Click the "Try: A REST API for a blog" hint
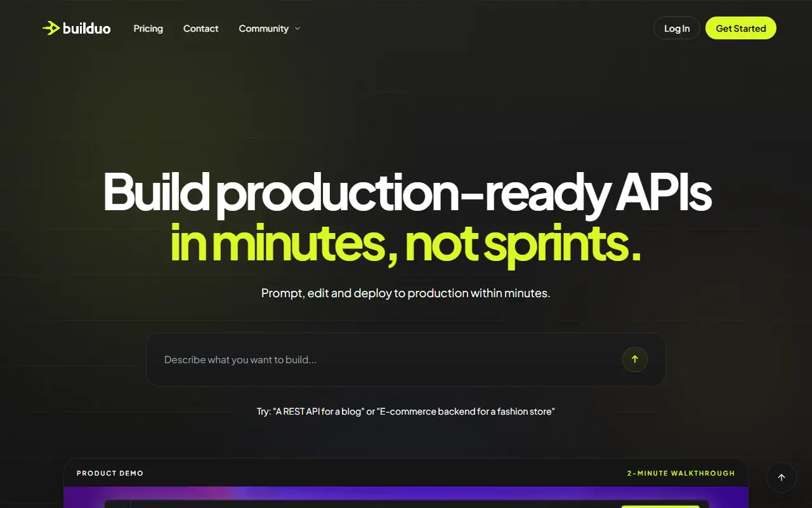 [406, 411]
